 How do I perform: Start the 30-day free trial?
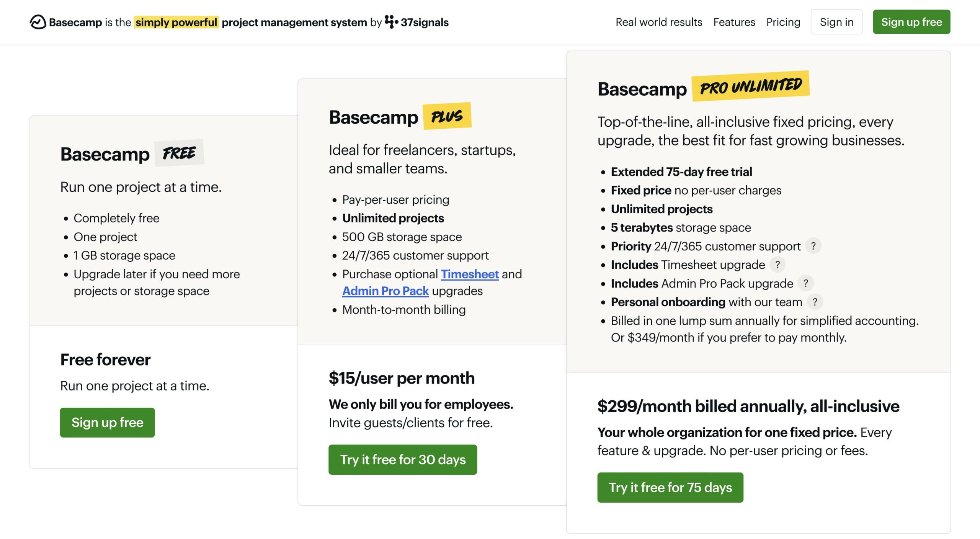point(403,460)
